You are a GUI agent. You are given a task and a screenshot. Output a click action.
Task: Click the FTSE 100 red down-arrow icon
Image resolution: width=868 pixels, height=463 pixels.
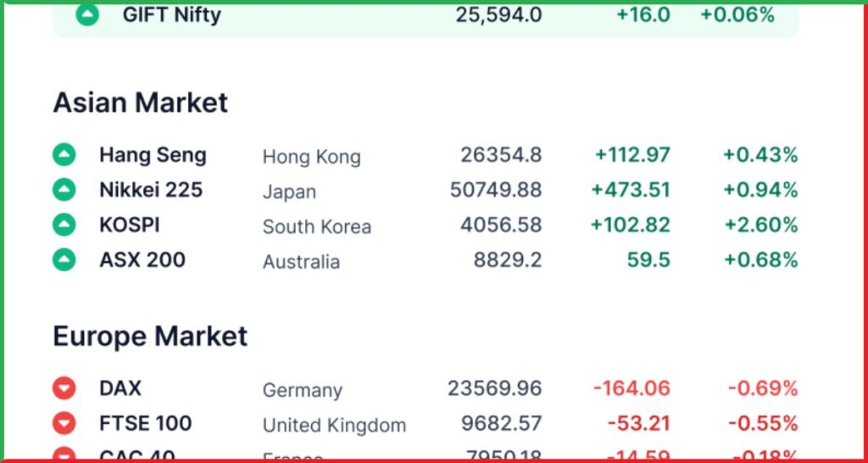click(x=64, y=424)
